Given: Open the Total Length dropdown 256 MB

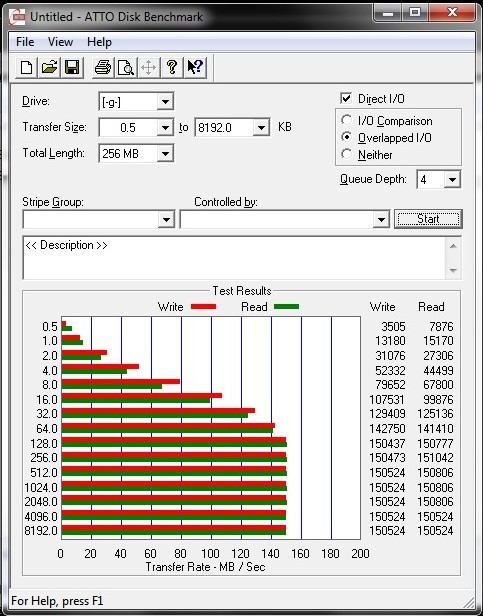Looking at the screenshot, I should (x=165, y=154).
